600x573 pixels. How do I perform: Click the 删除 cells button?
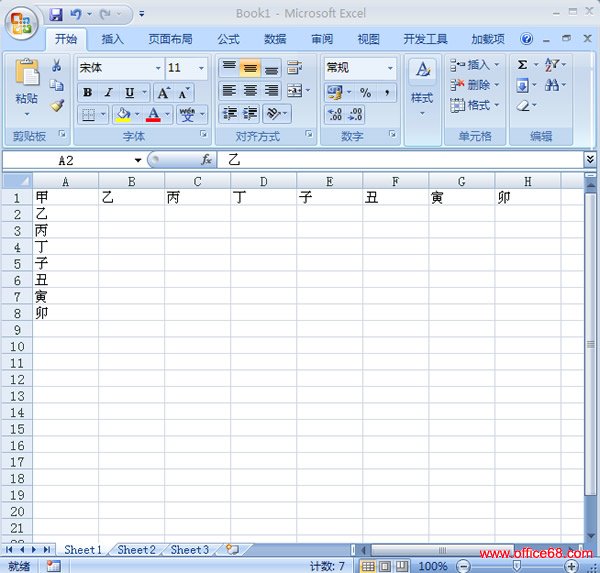click(x=474, y=85)
